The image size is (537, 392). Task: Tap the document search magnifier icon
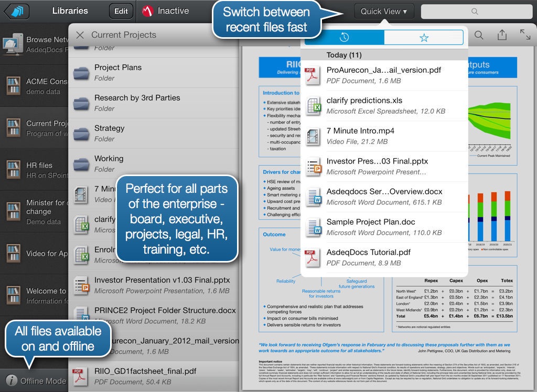pyautogui.click(x=479, y=35)
